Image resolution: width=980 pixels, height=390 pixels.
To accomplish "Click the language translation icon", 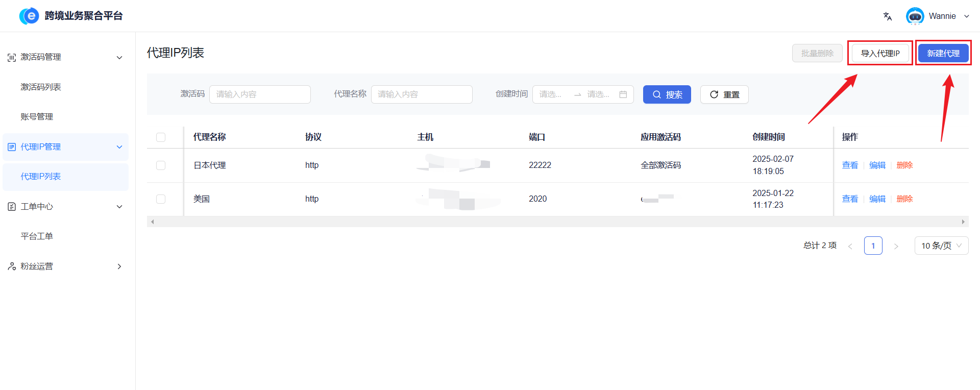I will [x=888, y=16].
